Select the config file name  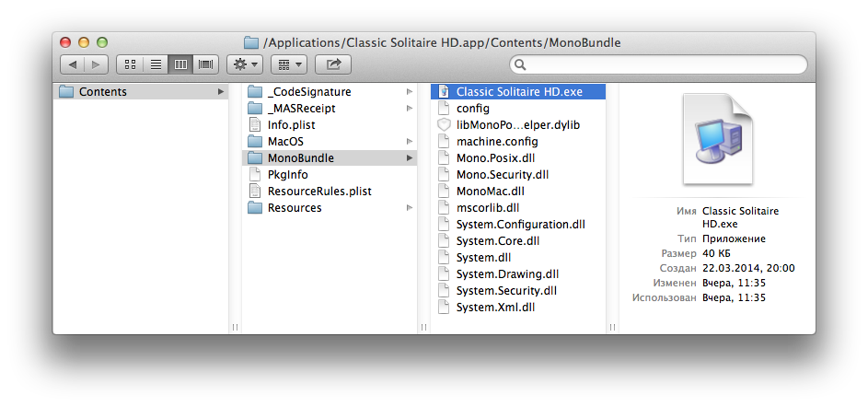[473, 109]
